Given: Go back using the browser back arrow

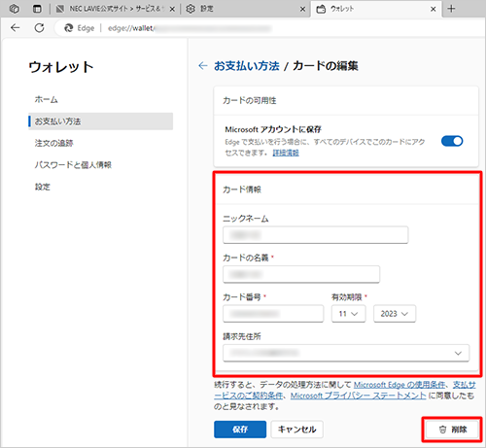Looking at the screenshot, I should (15, 28).
